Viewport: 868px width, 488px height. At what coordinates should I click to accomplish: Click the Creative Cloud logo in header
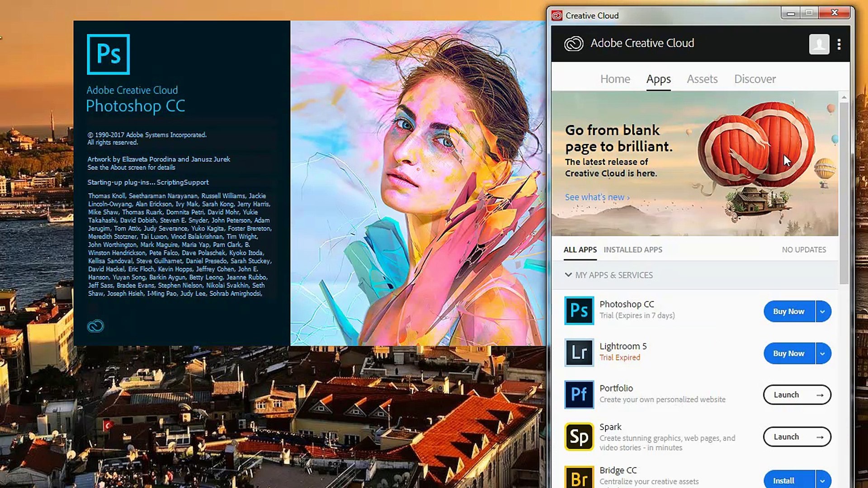click(574, 44)
